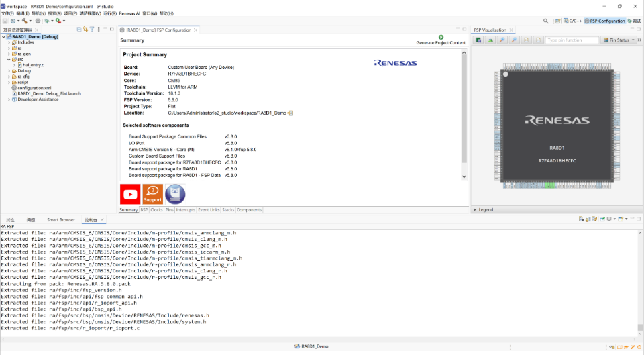The height and width of the screenshot is (355, 644).
Task: Click the Open Perspective icon
Action: pos(557,21)
